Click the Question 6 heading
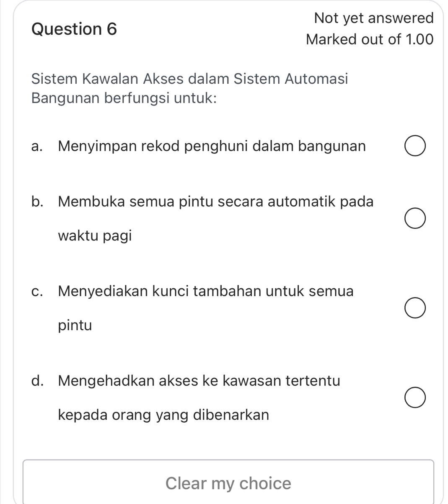This screenshot has height=504, width=448. click(x=75, y=28)
